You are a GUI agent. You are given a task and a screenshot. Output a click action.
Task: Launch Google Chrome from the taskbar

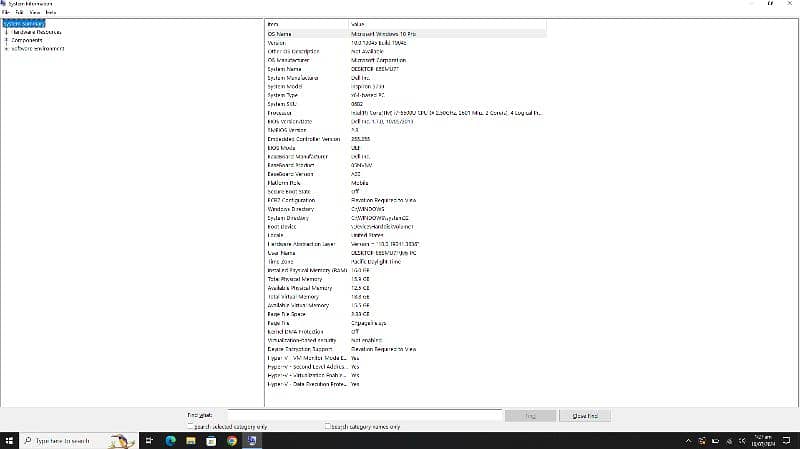click(232, 440)
